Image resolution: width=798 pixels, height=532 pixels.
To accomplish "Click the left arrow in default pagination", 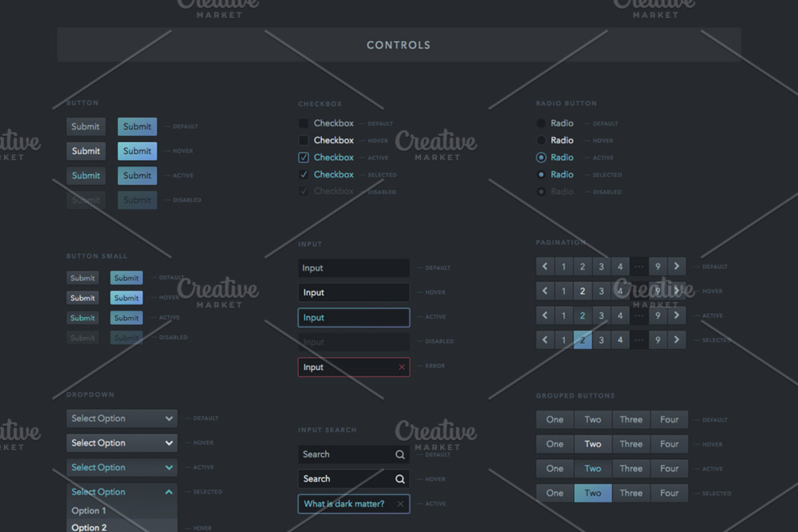I will point(545,266).
